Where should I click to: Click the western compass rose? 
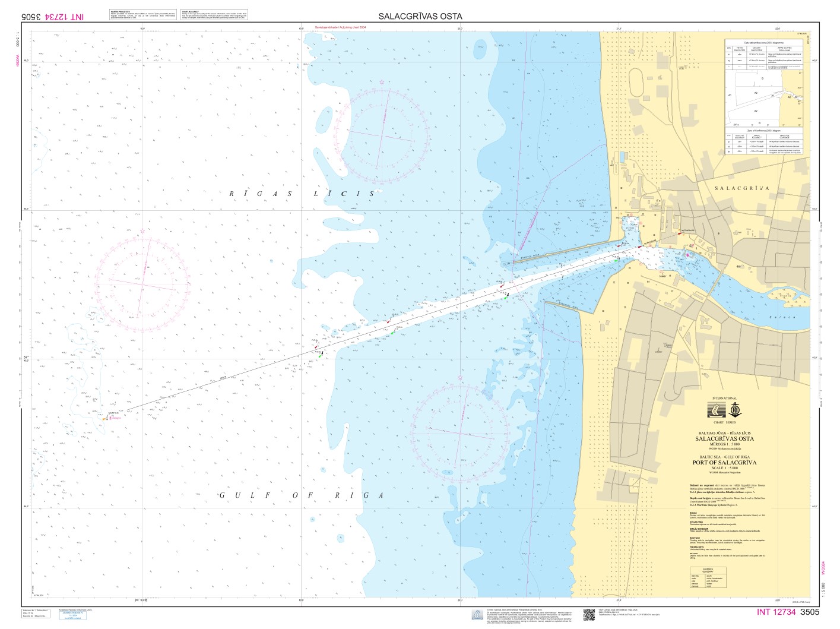tap(142, 281)
